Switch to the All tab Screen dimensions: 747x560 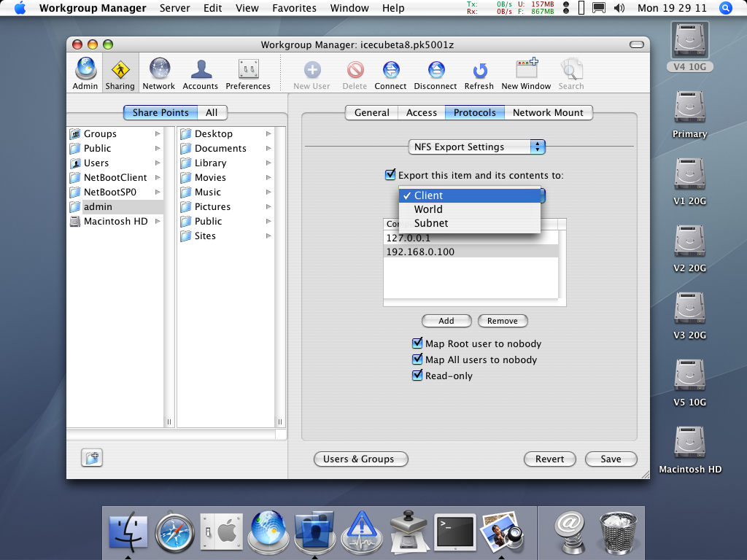point(212,113)
